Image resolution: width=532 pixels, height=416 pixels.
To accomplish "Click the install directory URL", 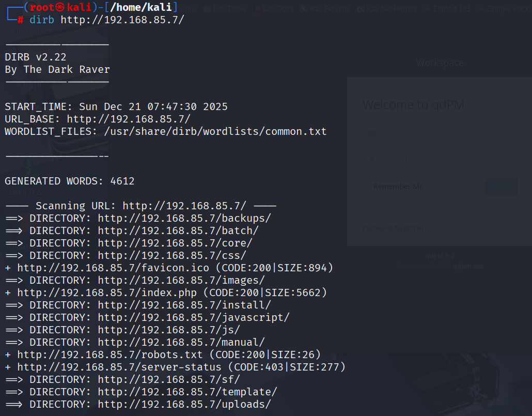I will 184,305.
